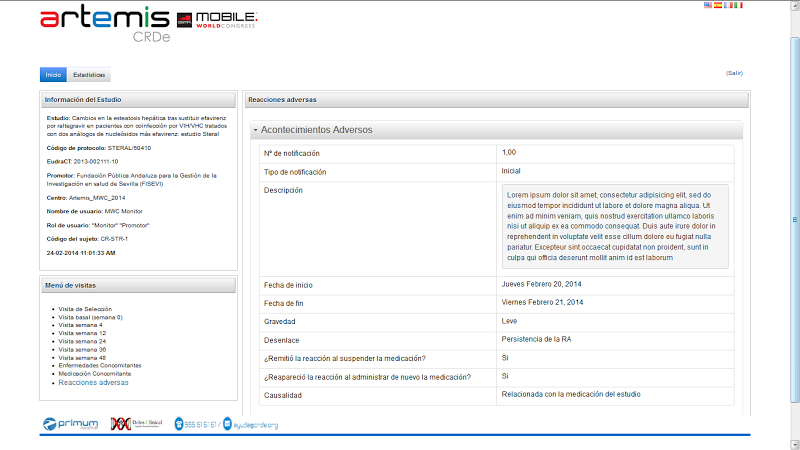The width and height of the screenshot is (800, 450).
Task: Open Visita semana 36
Action: click(82, 349)
